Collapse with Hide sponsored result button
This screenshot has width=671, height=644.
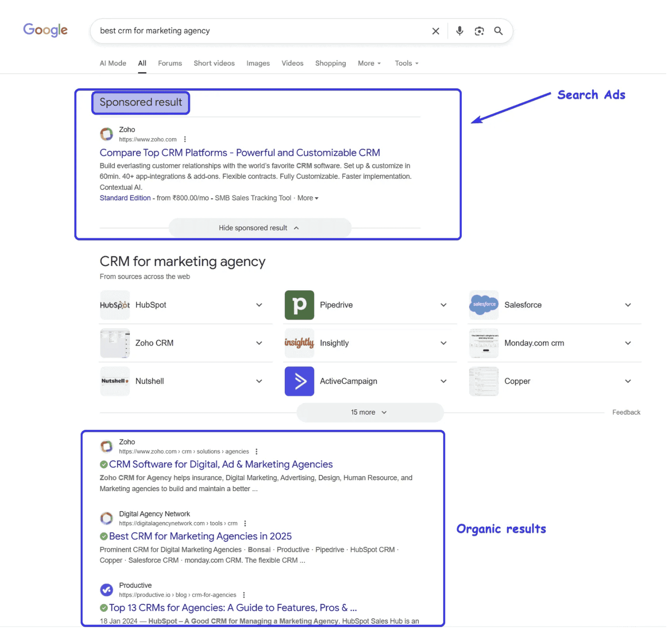click(x=260, y=228)
